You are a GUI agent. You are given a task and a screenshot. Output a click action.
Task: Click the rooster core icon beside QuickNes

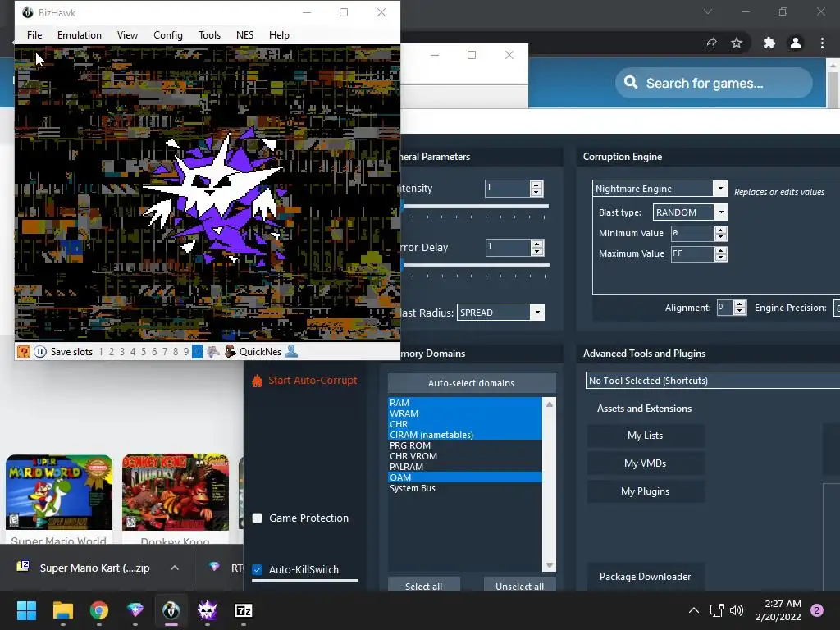231,352
